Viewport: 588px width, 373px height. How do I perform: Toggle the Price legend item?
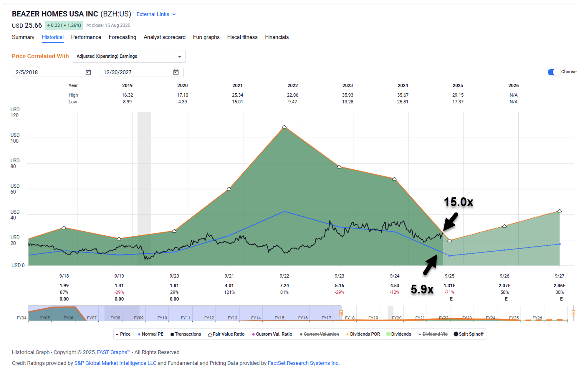(x=123, y=334)
